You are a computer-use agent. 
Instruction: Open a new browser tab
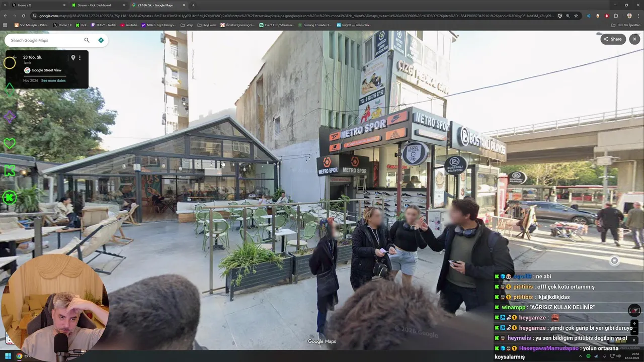(x=193, y=5)
